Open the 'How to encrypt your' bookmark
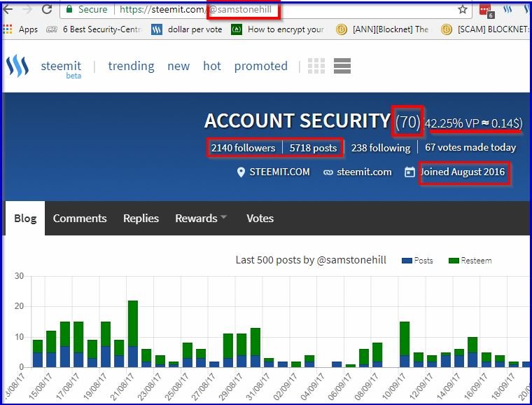 click(x=277, y=29)
